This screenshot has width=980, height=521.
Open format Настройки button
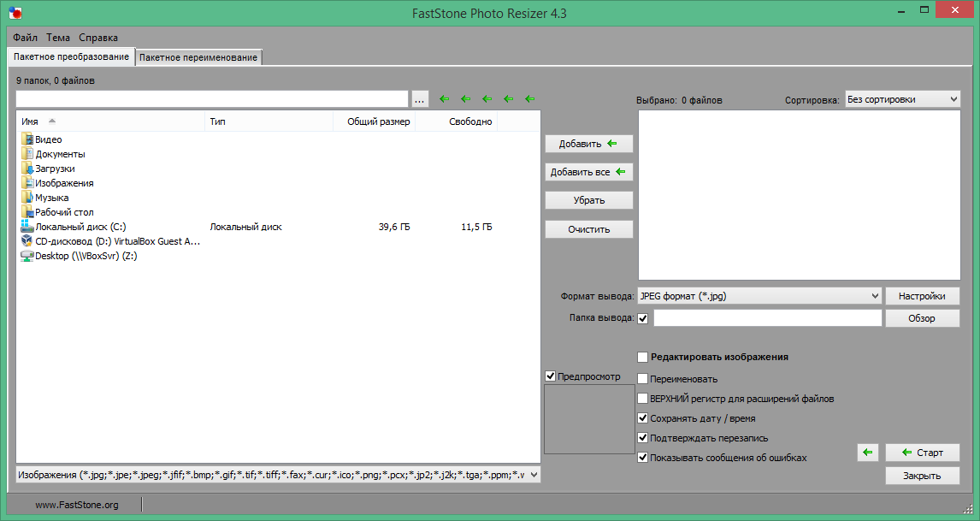pyautogui.click(x=922, y=296)
